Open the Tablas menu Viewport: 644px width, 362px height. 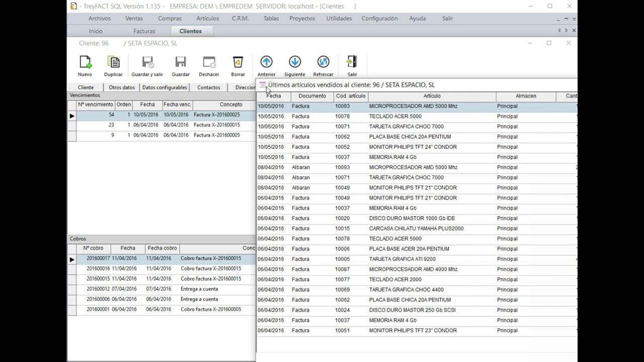[x=271, y=19]
